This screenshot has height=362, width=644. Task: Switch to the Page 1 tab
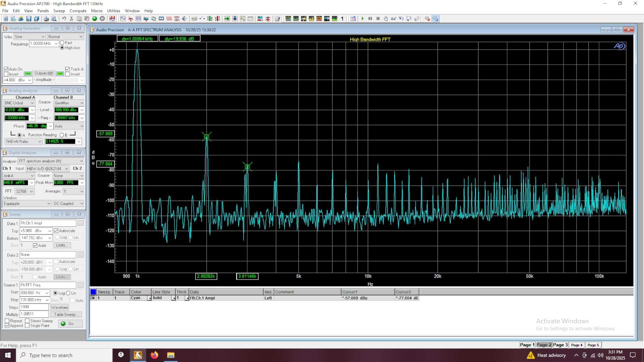coord(527,345)
